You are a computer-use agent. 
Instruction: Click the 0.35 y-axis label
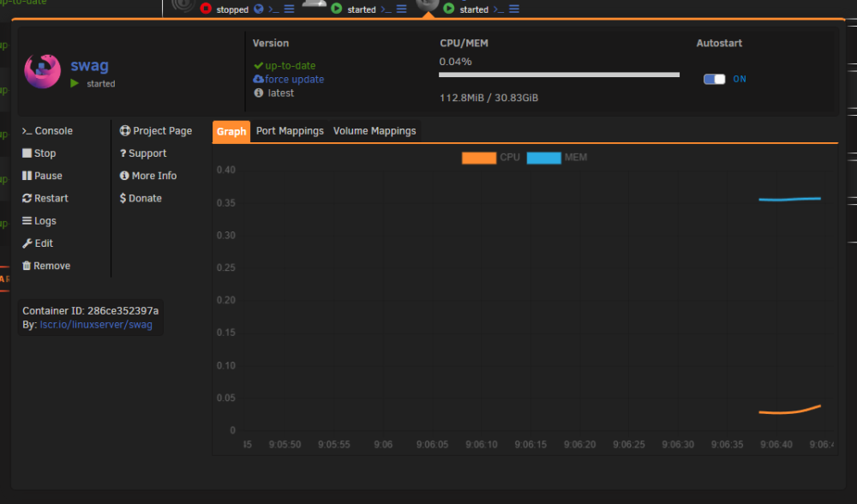(x=225, y=203)
